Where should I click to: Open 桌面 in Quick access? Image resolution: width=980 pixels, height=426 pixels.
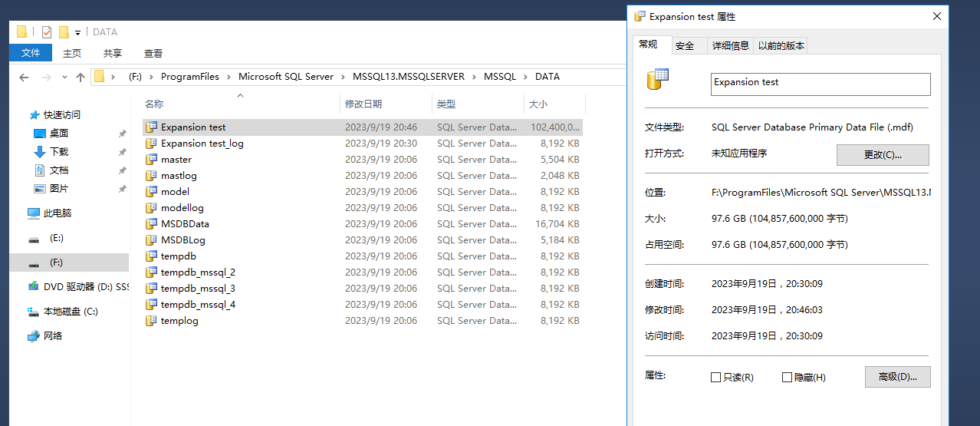pyautogui.click(x=59, y=134)
